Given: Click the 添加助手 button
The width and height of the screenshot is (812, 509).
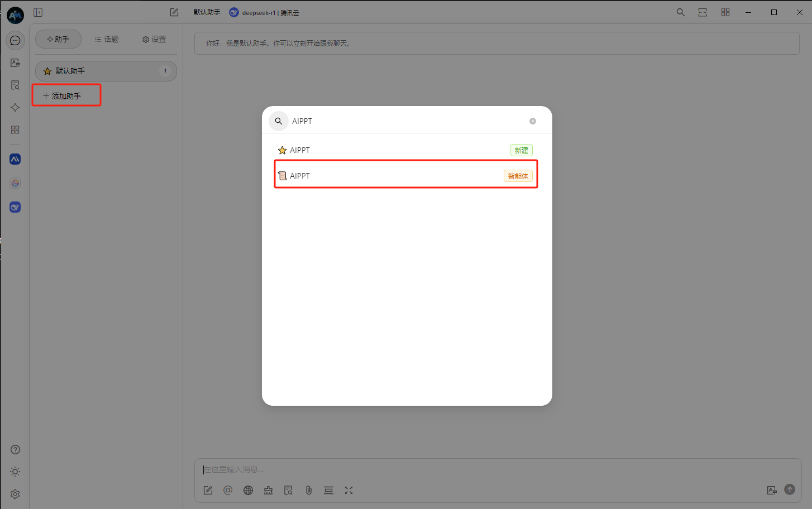Looking at the screenshot, I should tap(66, 95).
